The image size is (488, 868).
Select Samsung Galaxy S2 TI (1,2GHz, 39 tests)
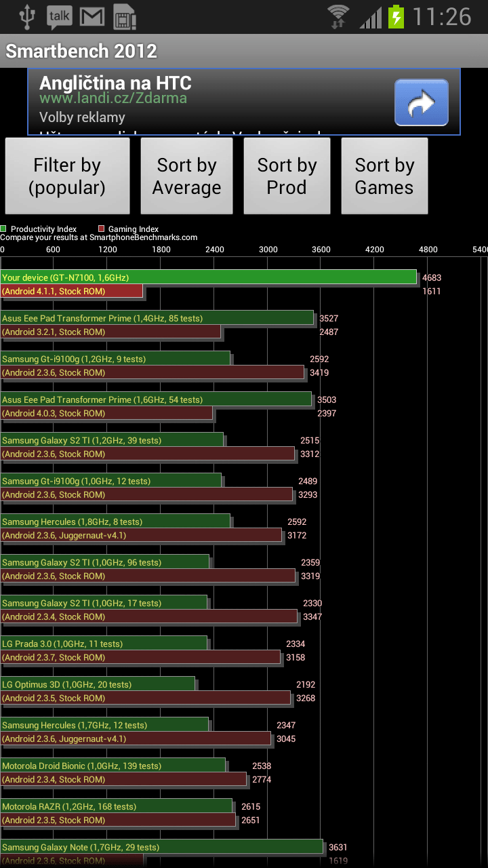coord(112,440)
